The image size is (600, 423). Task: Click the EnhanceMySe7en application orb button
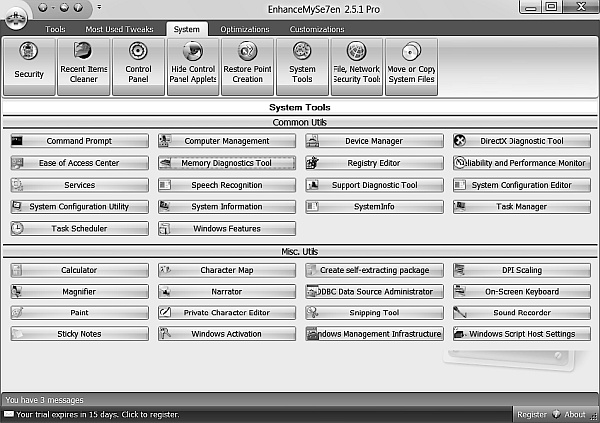click(x=16, y=18)
